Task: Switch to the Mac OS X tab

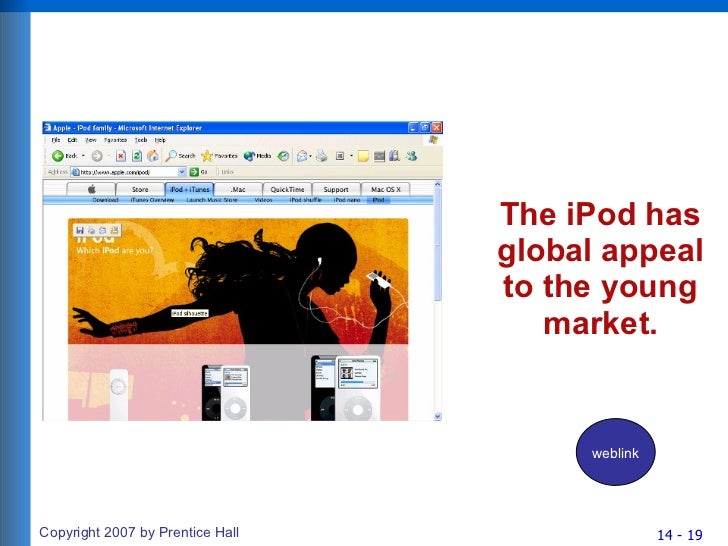Action: [386, 189]
